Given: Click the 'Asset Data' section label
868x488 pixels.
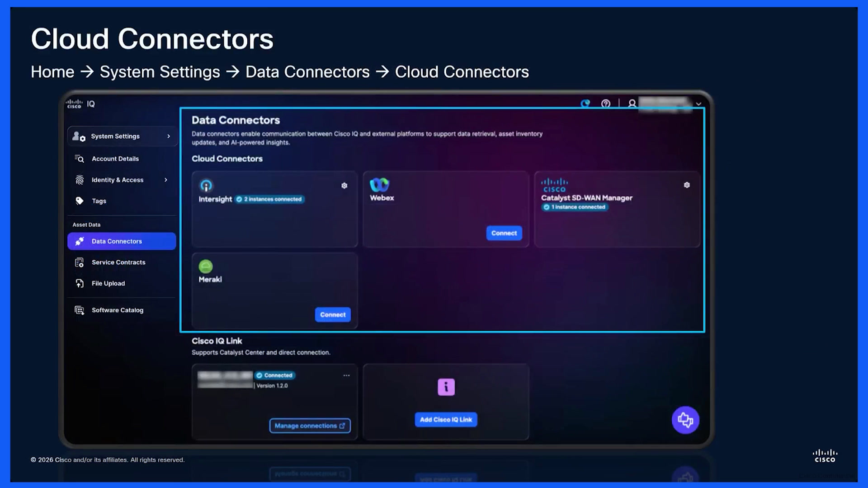Looking at the screenshot, I should (x=86, y=225).
